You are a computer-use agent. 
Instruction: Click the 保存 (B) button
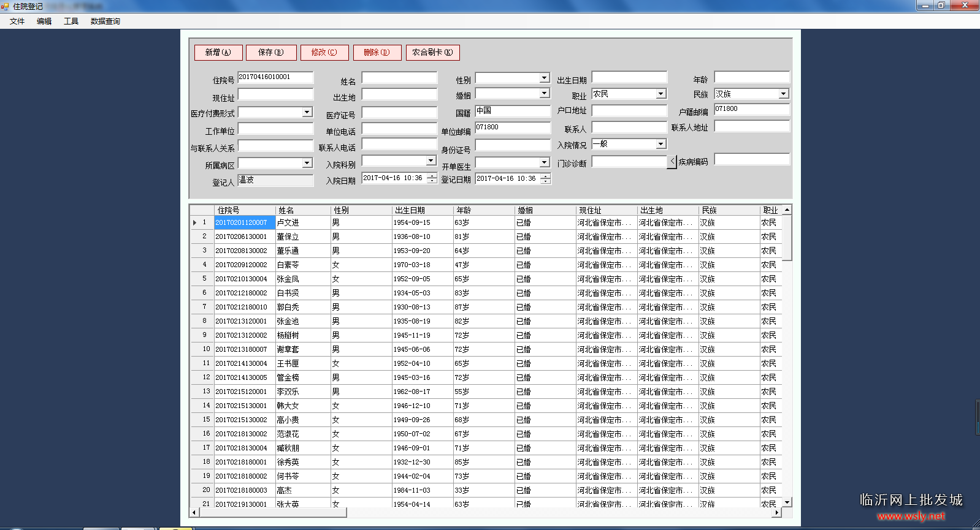(271, 53)
